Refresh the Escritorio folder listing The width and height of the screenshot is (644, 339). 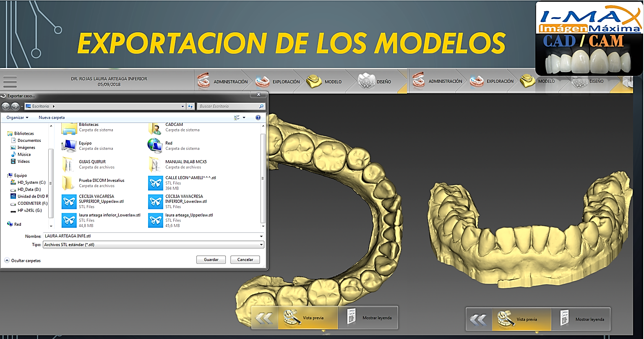click(190, 107)
